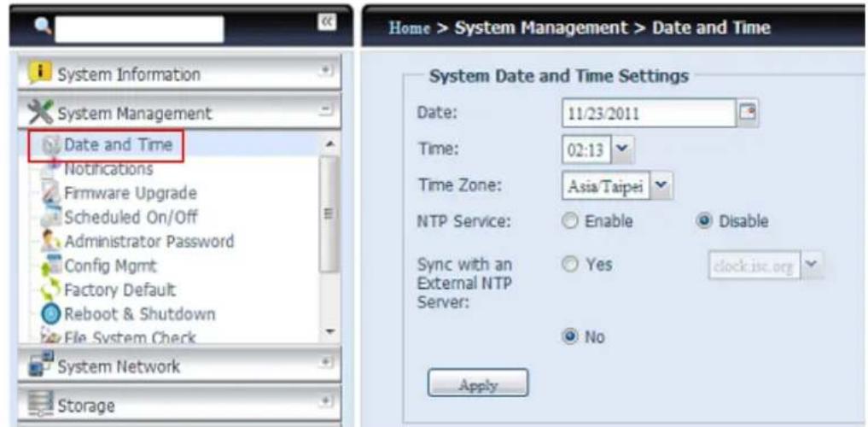Screen dimensions: 868x427
Task: Click the Firmware Upgrade icon
Action: pos(50,191)
